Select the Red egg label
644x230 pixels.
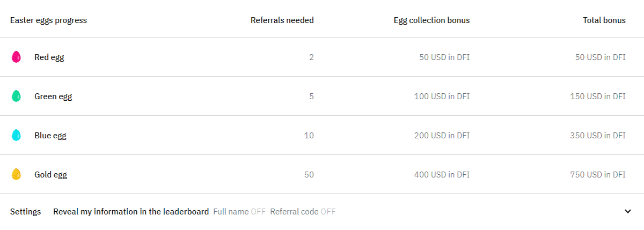pyautogui.click(x=49, y=57)
